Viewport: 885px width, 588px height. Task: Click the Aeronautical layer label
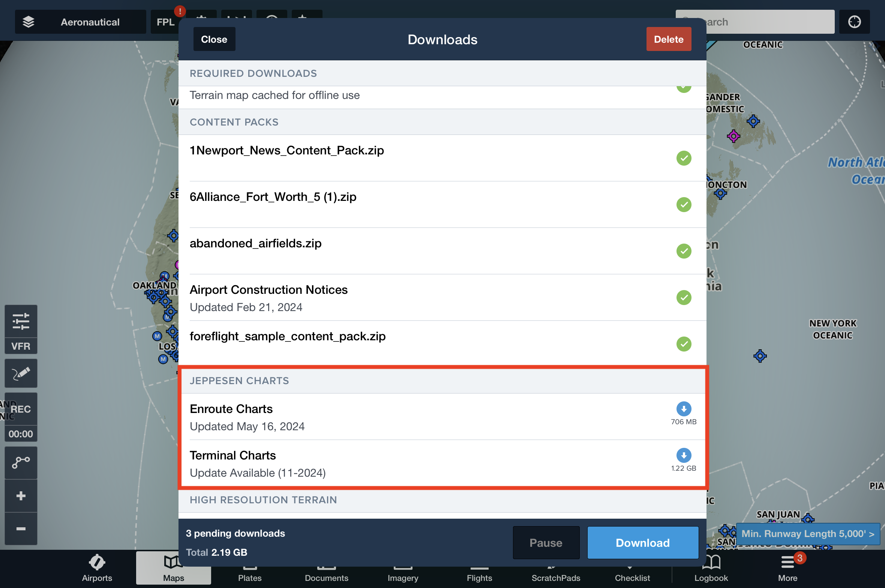90,22
